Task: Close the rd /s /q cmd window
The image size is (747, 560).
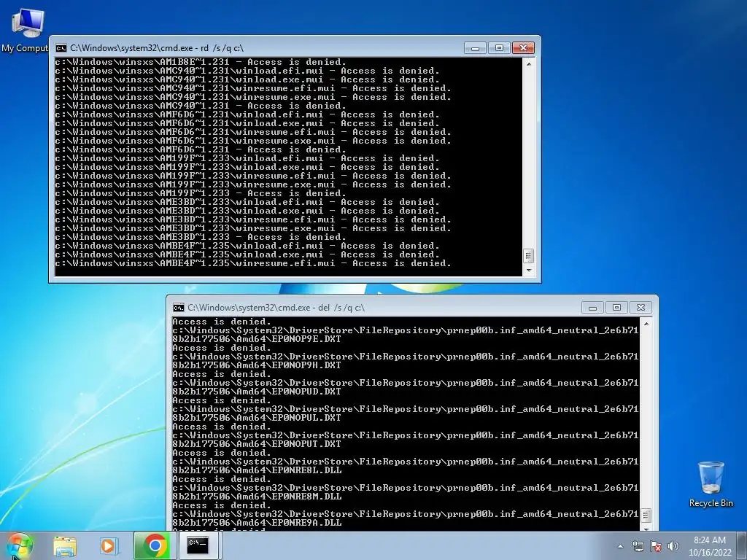Action: (x=523, y=48)
